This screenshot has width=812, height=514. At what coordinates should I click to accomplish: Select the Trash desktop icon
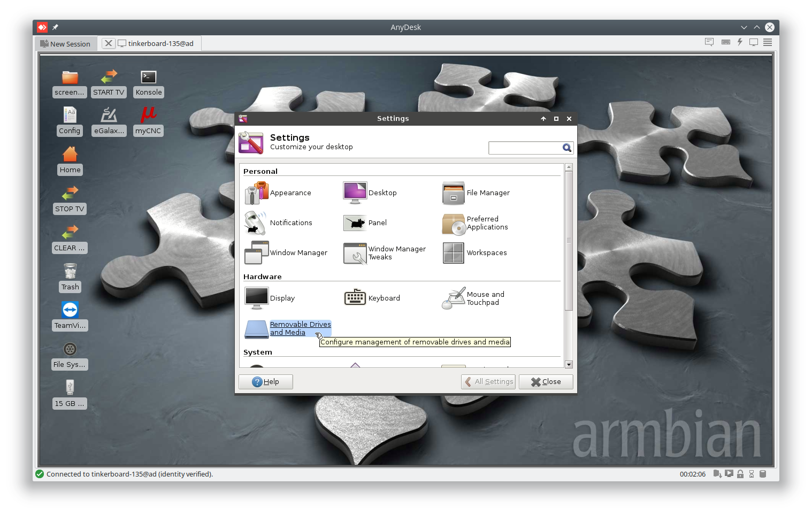70,278
